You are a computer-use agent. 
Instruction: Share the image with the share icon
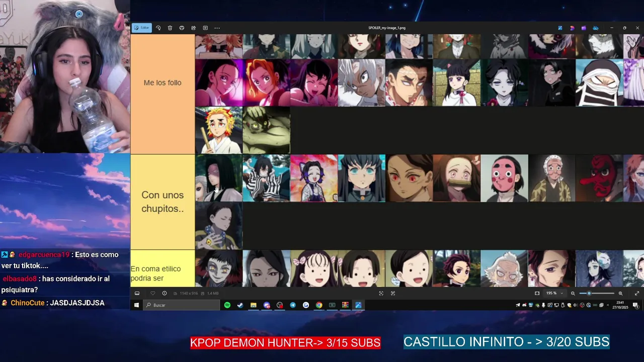click(193, 28)
